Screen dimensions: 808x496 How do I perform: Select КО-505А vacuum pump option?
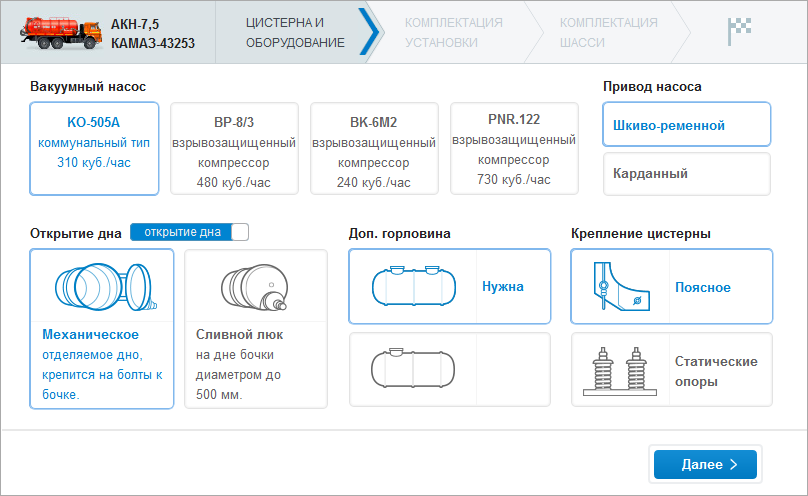click(94, 148)
